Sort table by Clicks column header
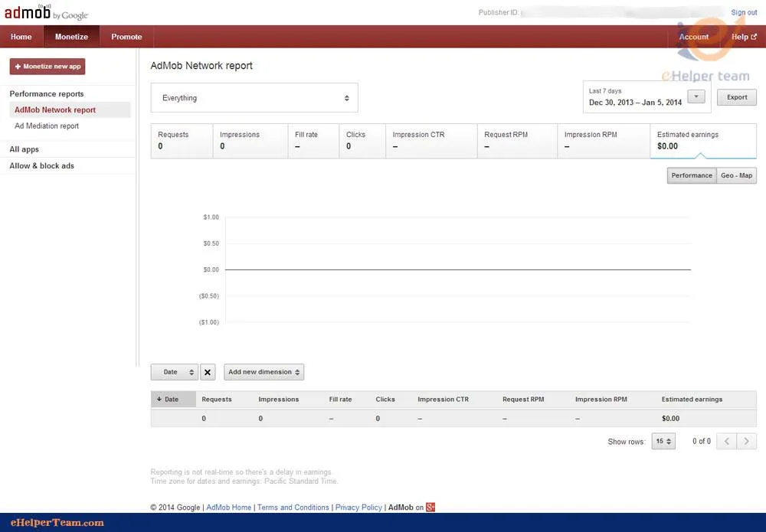 click(x=385, y=400)
